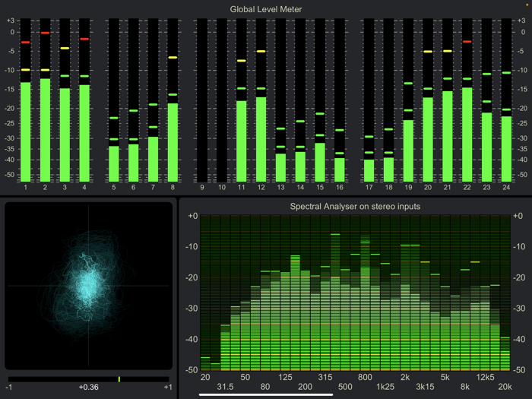Screen dimensions: 532x399
Task: Click the home indicator bar at bottom
Action: pos(266,394)
